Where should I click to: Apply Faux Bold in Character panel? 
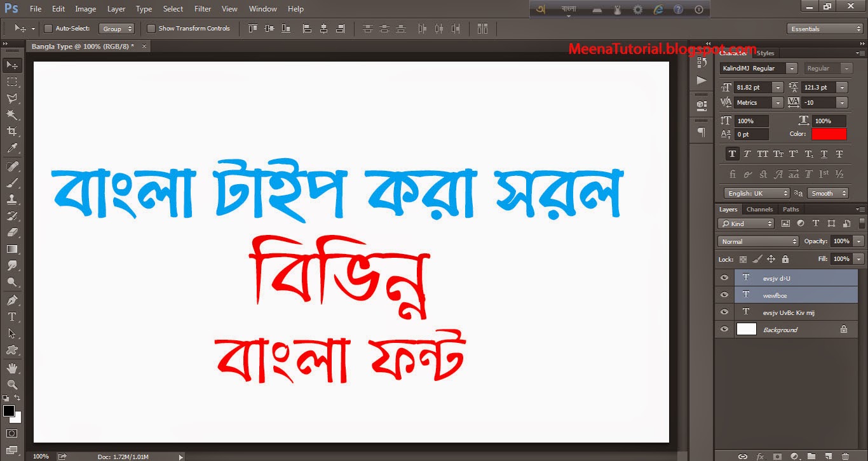[732, 153]
